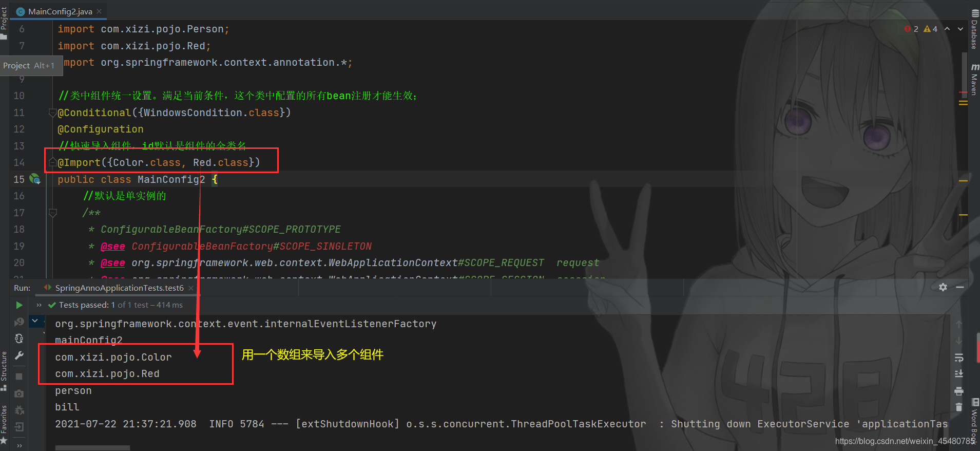Click the Run label in the panel

coord(22,288)
